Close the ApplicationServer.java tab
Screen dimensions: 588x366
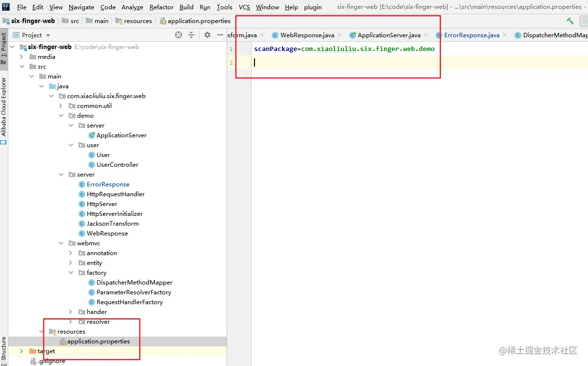(426, 35)
